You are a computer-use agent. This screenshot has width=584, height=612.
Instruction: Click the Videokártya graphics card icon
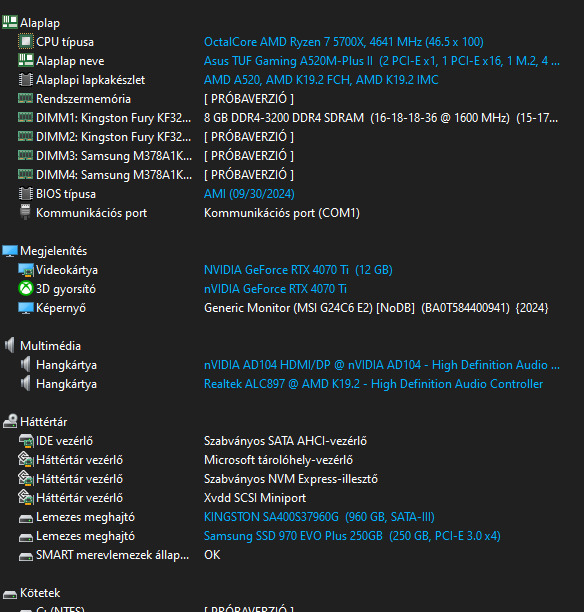pyautogui.click(x=26, y=270)
